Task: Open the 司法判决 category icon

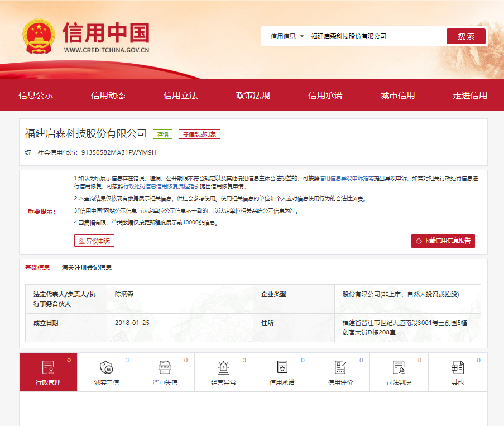Action: point(399,367)
